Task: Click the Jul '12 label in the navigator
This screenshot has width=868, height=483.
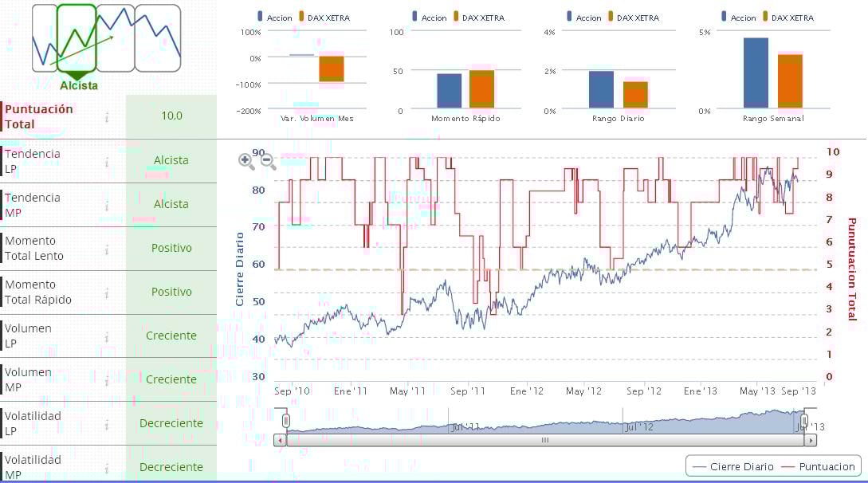Action: pyautogui.click(x=639, y=427)
